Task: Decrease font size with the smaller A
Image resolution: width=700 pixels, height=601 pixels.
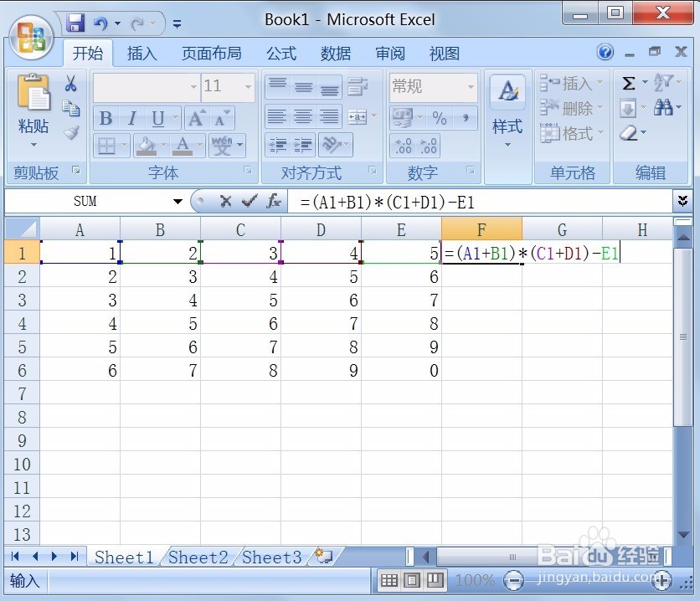Action: 222,119
